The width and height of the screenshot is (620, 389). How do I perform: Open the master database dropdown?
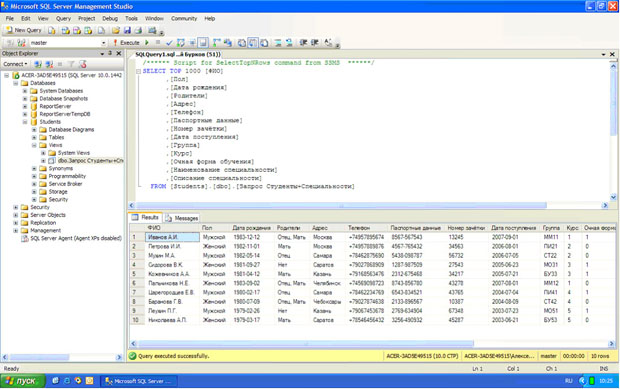click(104, 43)
